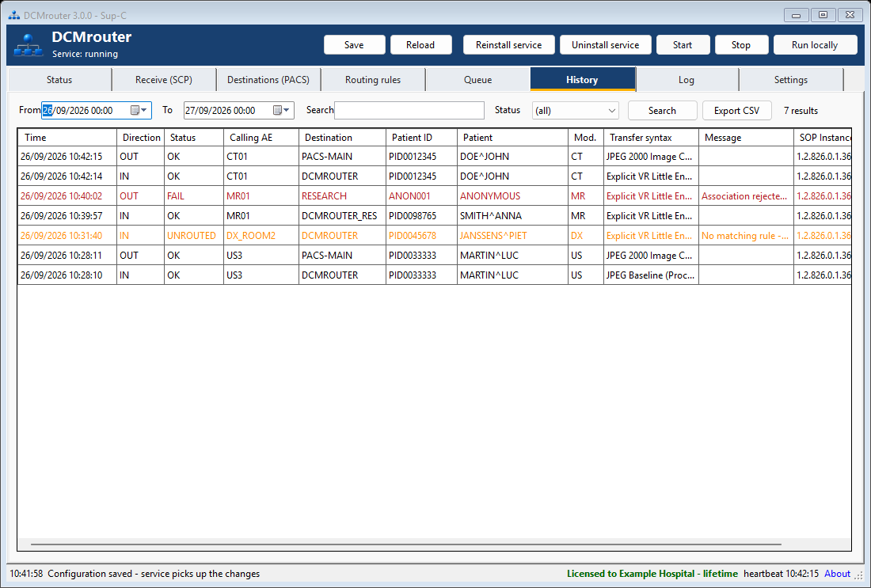Click JPEG Baseline transfer syntax cell
The width and height of the screenshot is (871, 588).
pos(651,275)
